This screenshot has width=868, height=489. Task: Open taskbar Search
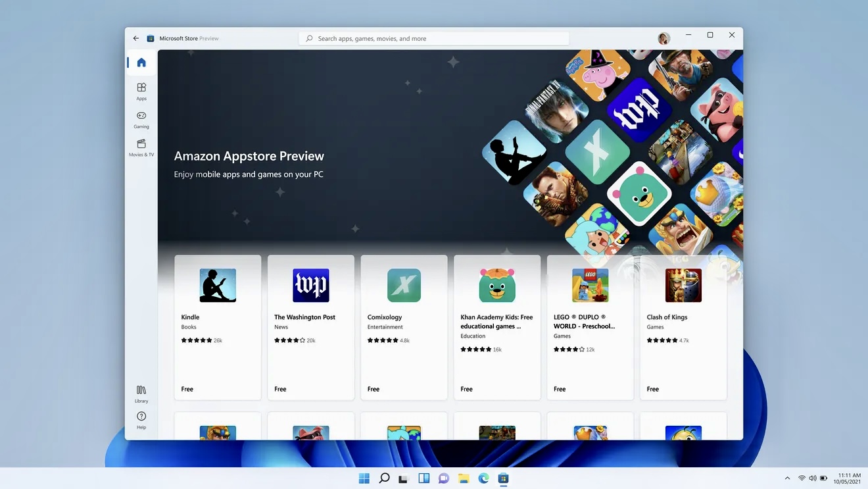point(385,478)
